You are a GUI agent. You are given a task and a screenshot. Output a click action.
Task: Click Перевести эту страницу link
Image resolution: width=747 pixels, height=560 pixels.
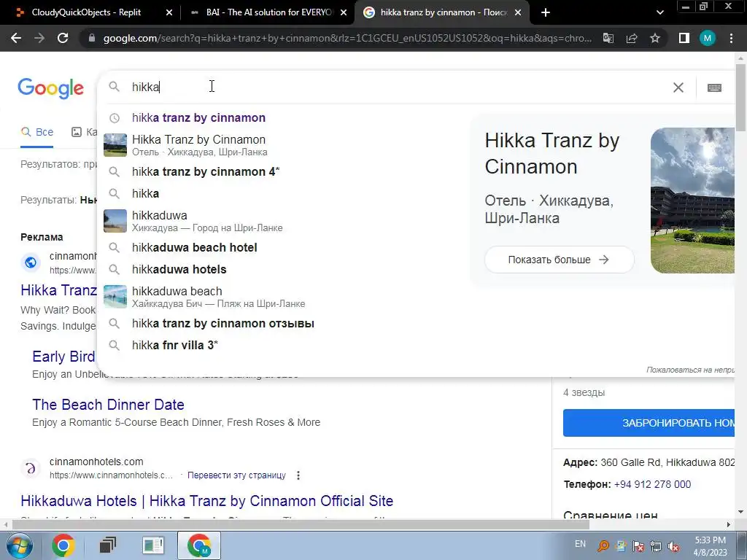coord(236,475)
